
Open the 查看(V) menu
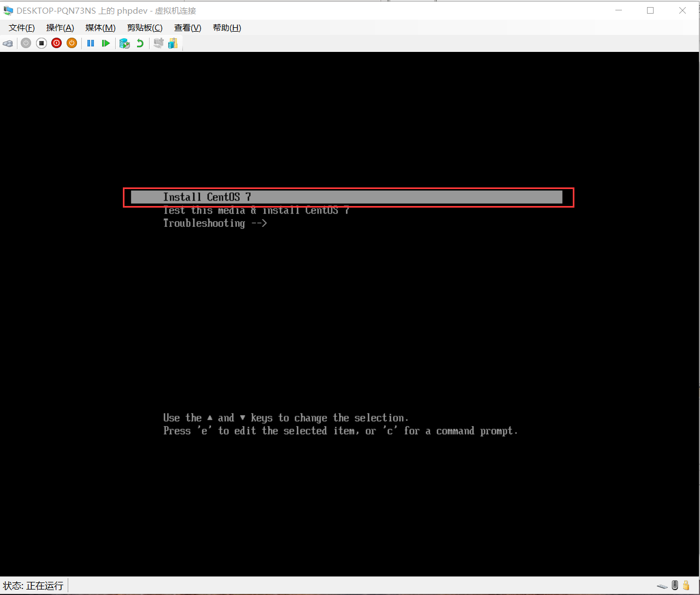[x=188, y=28]
